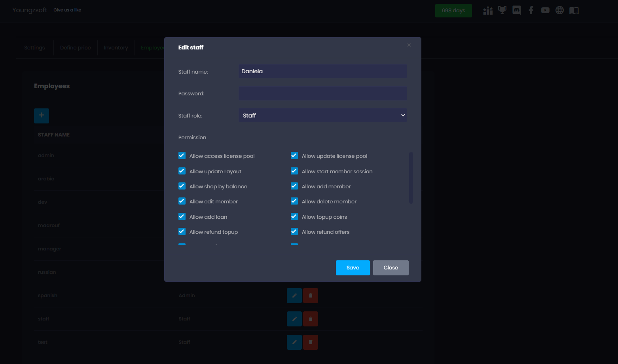This screenshot has height=364, width=618.
Task: Click the star ranking bars icon
Action: [488, 10]
